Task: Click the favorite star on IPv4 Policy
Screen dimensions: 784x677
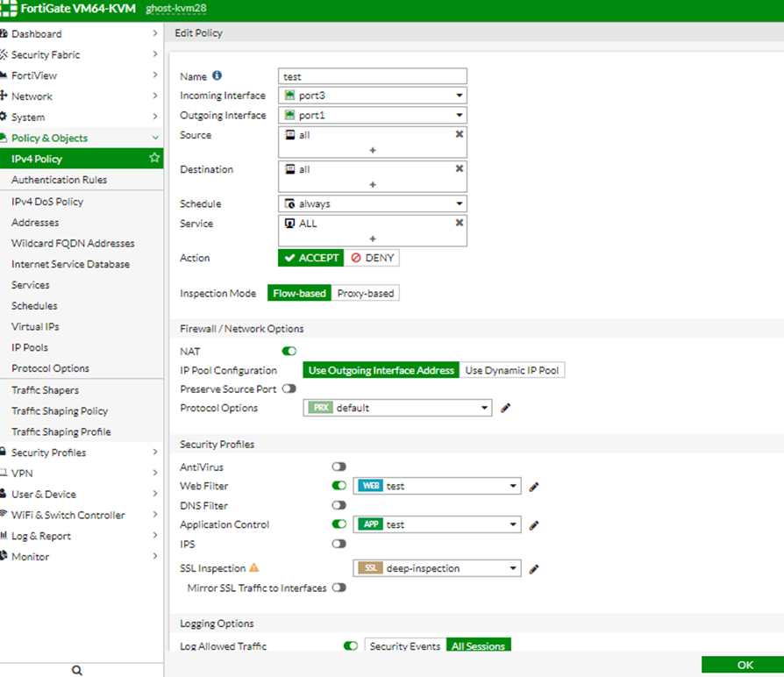Action: click(x=154, y=159)
